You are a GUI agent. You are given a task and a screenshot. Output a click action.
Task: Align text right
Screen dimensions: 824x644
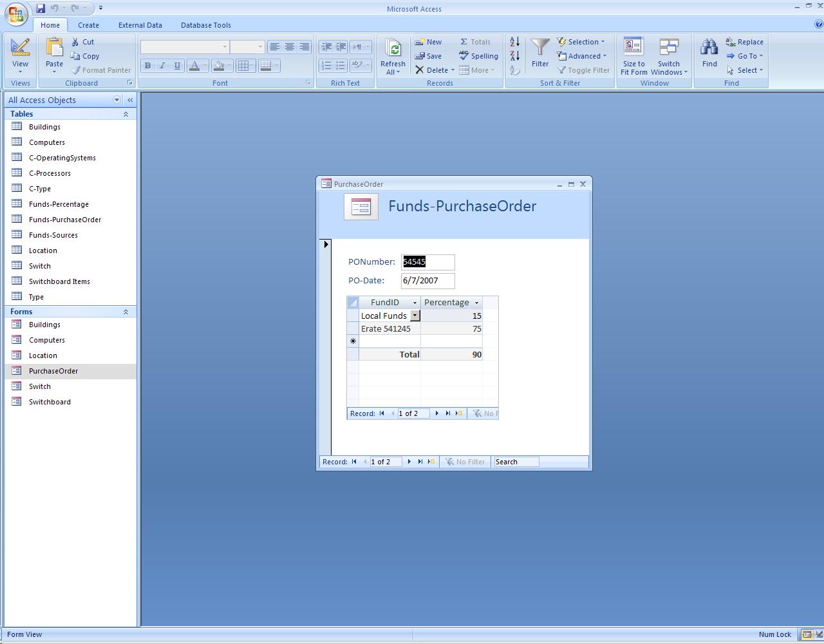tap(304, 47)
